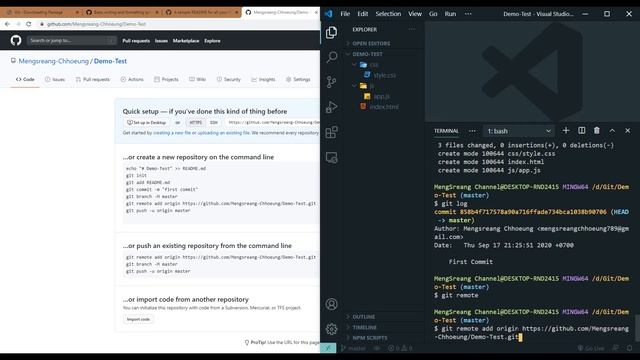This screenshot has width=640, height=360.
Task: Open app.js in the explorer
Action: pos(382,96)
